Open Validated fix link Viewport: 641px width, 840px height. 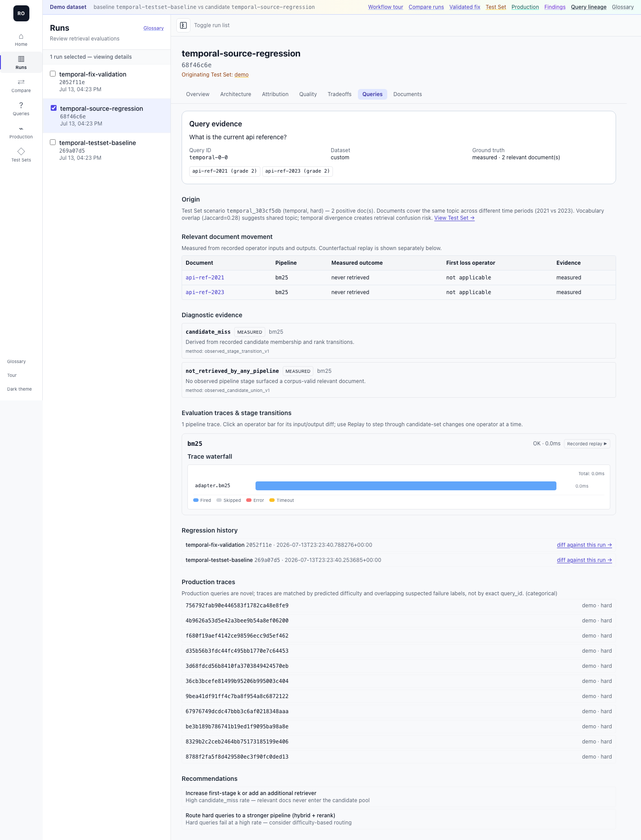465,7
